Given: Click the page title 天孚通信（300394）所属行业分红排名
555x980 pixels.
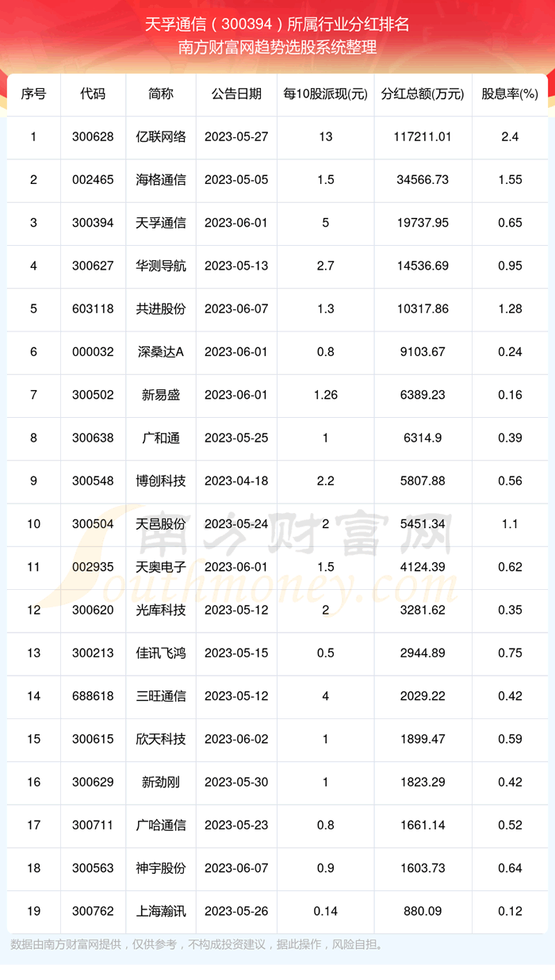Looking at the screenshot, I should (277, 25).
